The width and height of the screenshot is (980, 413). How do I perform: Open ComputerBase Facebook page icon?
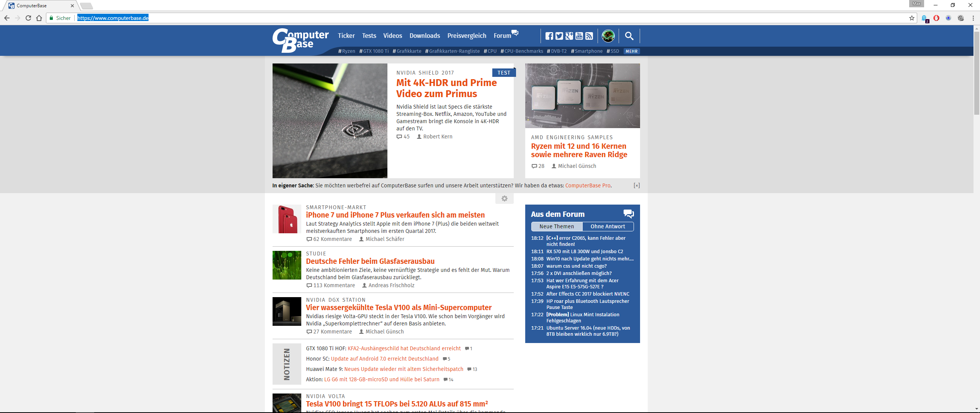point(549,36)
